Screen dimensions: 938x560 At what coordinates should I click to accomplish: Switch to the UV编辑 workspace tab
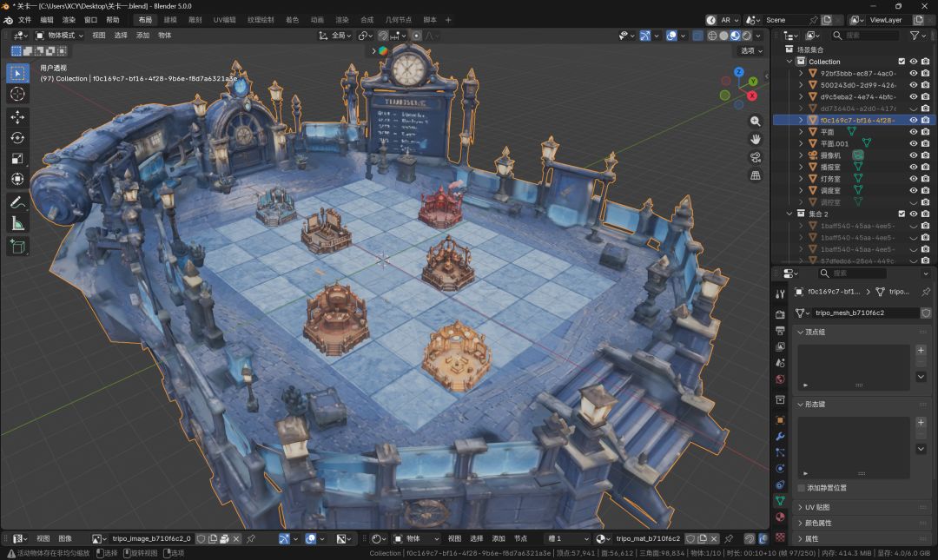point(224,20)
